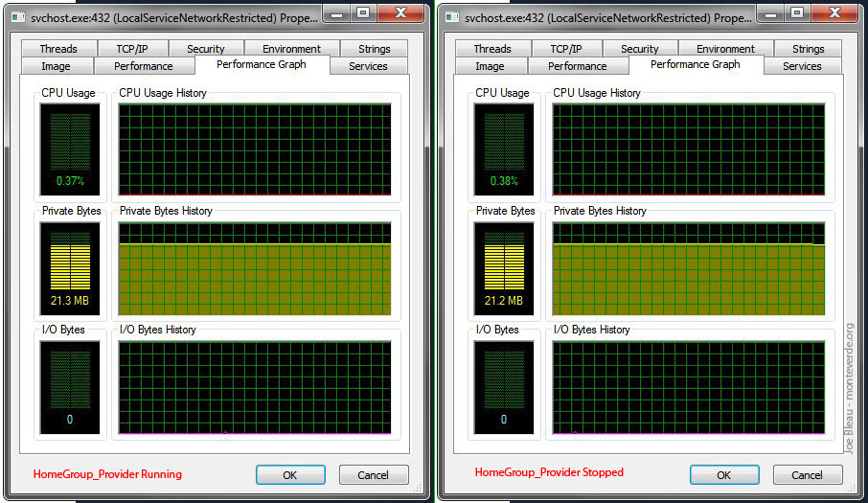Switch to Security tab in right window
Viewport: 868px width, 503px height.
[x=640, y=48]
